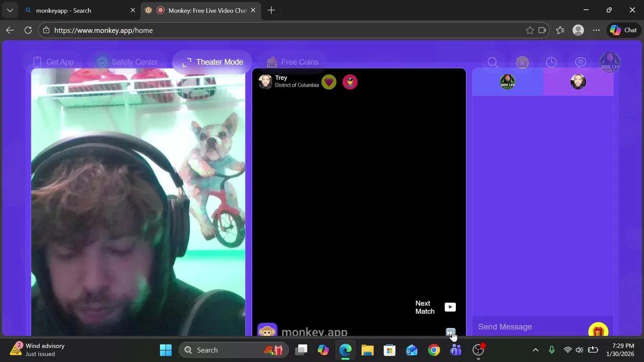644x362 pixels.
Task: Click the Next Match play button
Action: [x=450, y=307]
